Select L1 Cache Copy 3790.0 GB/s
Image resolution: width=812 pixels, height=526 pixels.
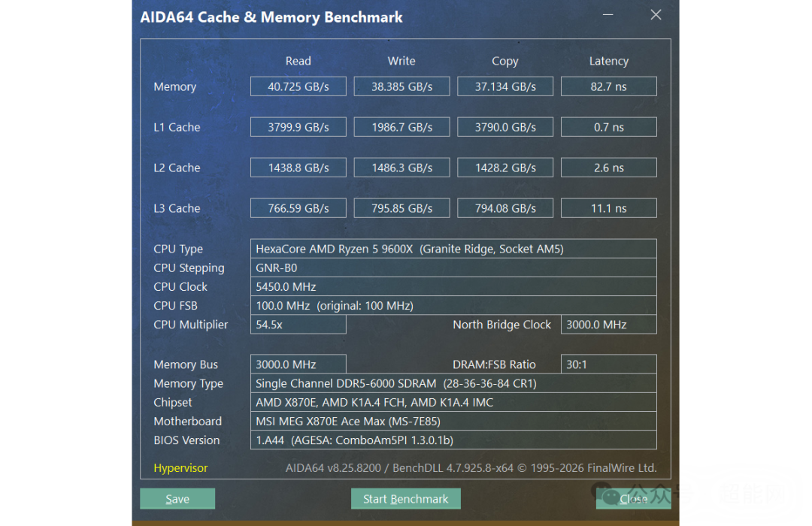pos(505,127)
